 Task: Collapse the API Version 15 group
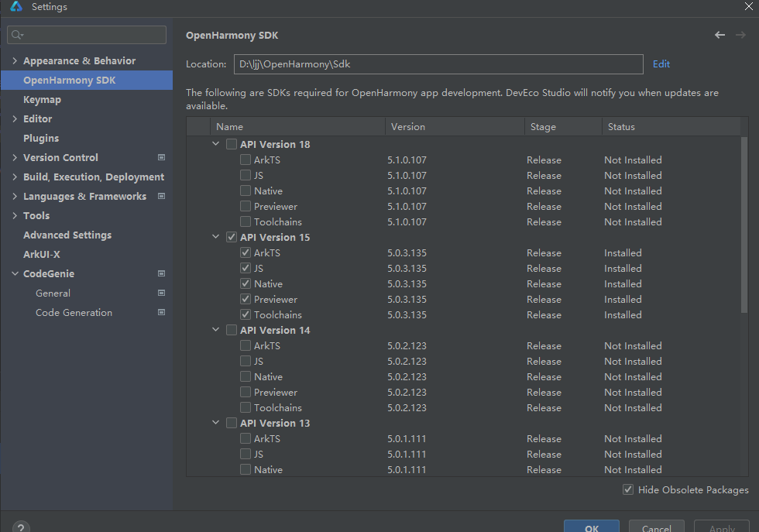215,237
